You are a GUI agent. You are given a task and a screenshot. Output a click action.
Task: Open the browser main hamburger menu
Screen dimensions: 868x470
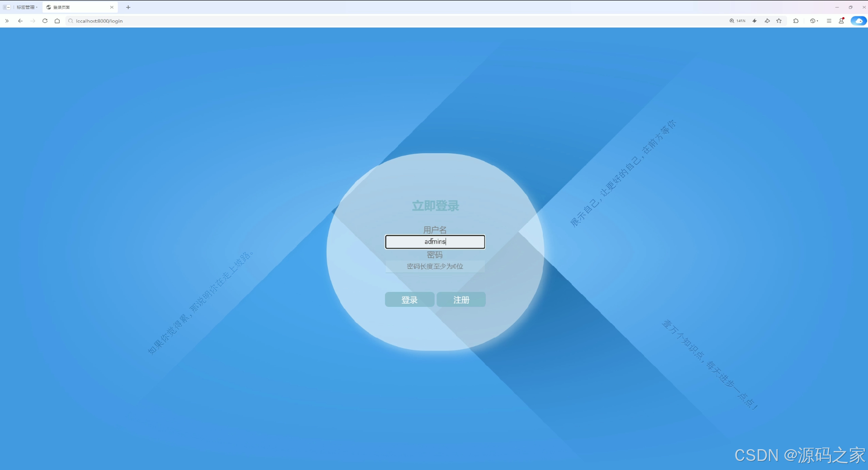829,21
